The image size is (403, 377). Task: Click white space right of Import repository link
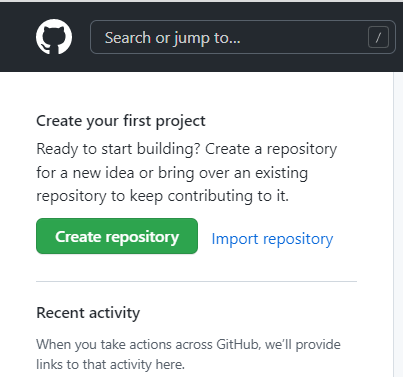[x=362, y=239]
